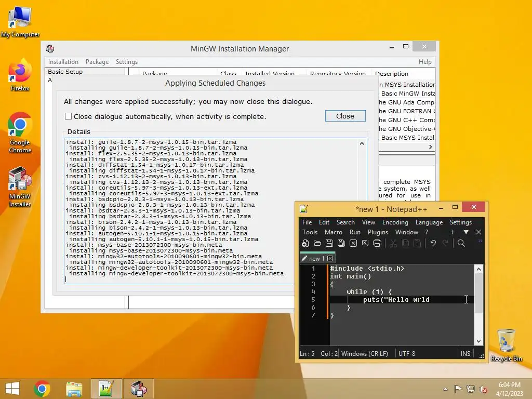This screenshot has width=532, height=399.
Task: Click Close file icon in Notepad++ toolbar
Action: coord(353,243)
